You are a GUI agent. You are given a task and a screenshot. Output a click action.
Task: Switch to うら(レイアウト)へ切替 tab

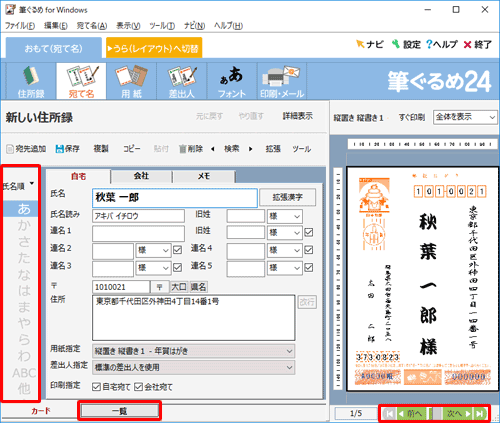[x=154, y=49]
